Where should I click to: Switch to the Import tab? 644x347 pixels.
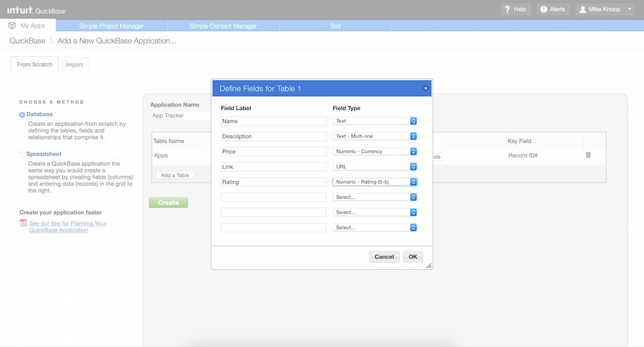[74, 65]
